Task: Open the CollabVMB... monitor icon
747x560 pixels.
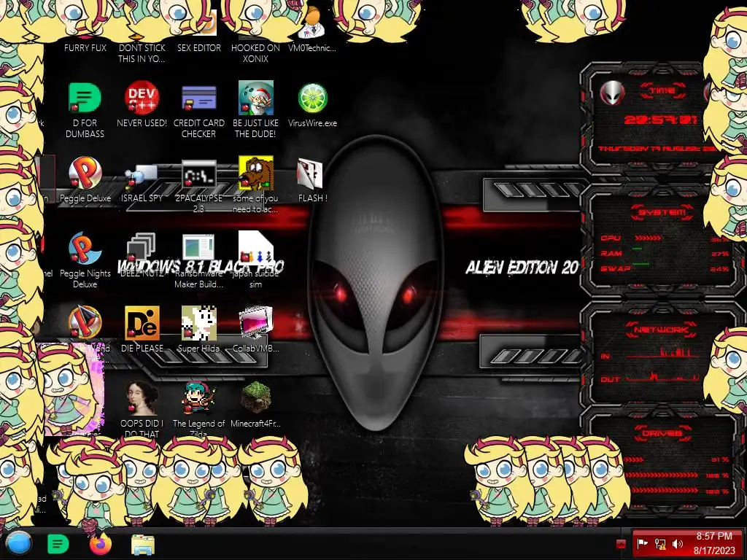Action: [x=256, y=323]
